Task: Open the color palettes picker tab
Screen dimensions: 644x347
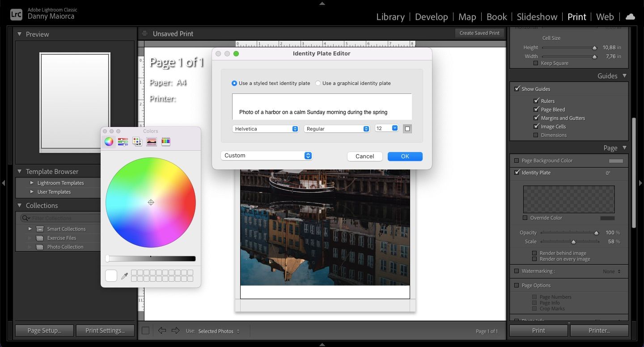Action: coord(137,142)
